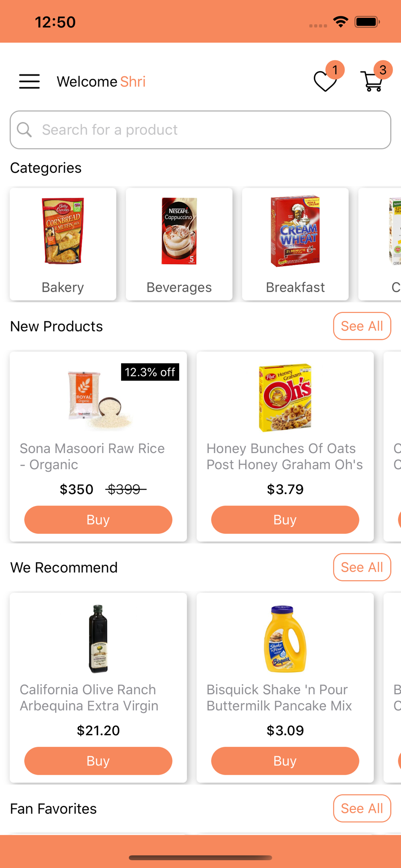Buy Bisquick Shake 'n Pour mix

click(x=285, y=761)
